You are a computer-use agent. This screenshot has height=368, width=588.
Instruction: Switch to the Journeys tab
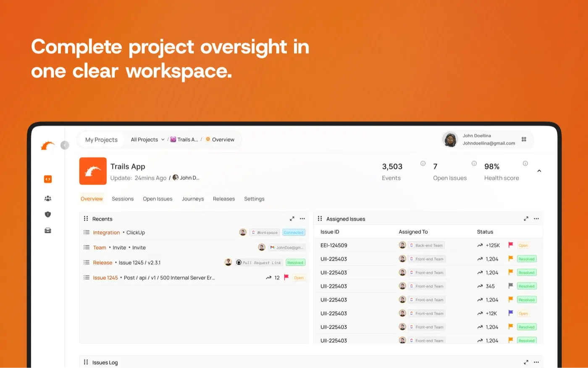tap(193, 199)
